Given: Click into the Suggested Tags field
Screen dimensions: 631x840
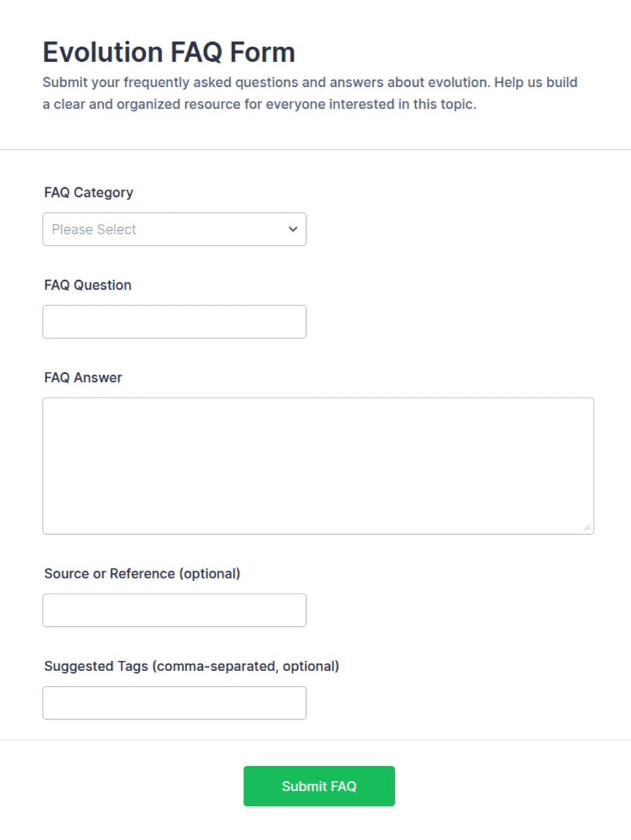Looking at the screenshot, I should [174, 703].
